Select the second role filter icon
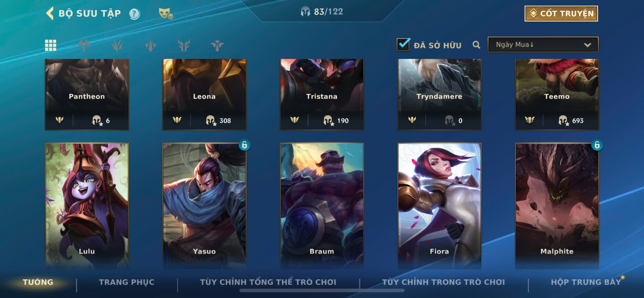Image resolution: width=644 pixels, height=298 pixels. (x=117, y=45)
